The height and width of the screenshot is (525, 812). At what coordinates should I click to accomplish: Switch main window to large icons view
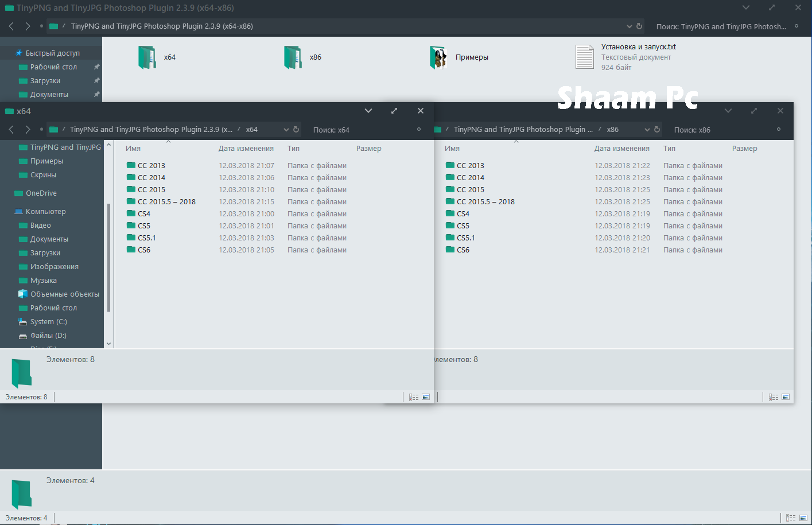(x=803, y=518)
